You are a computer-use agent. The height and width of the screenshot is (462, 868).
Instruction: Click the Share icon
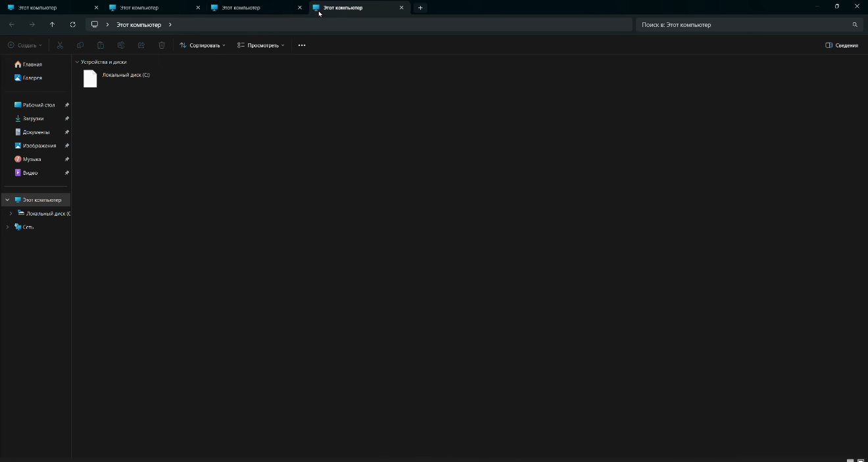[x=141, y=45]
